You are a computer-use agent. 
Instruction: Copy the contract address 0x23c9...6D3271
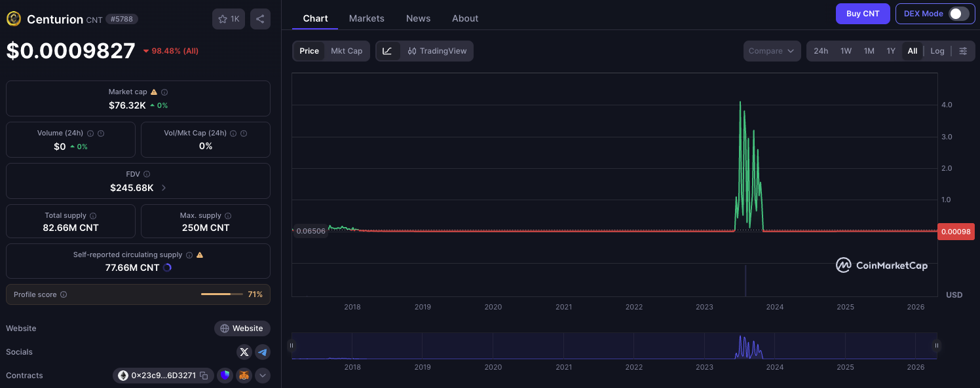point(204,376)
